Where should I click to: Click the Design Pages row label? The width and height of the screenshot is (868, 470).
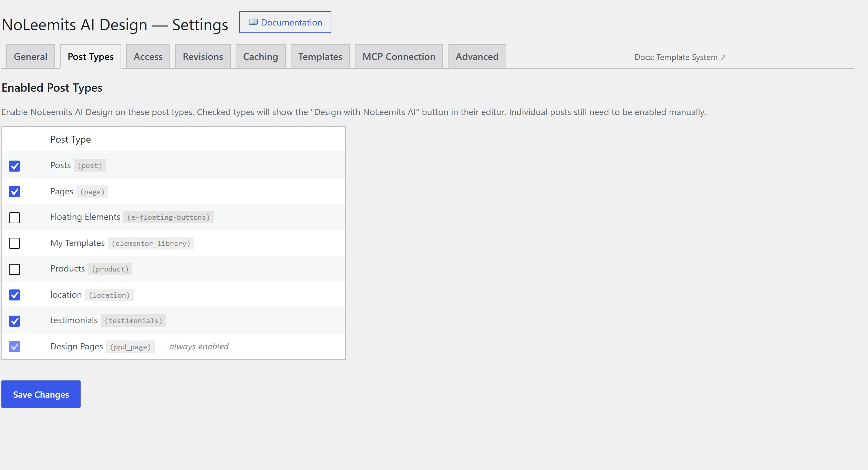76,347
